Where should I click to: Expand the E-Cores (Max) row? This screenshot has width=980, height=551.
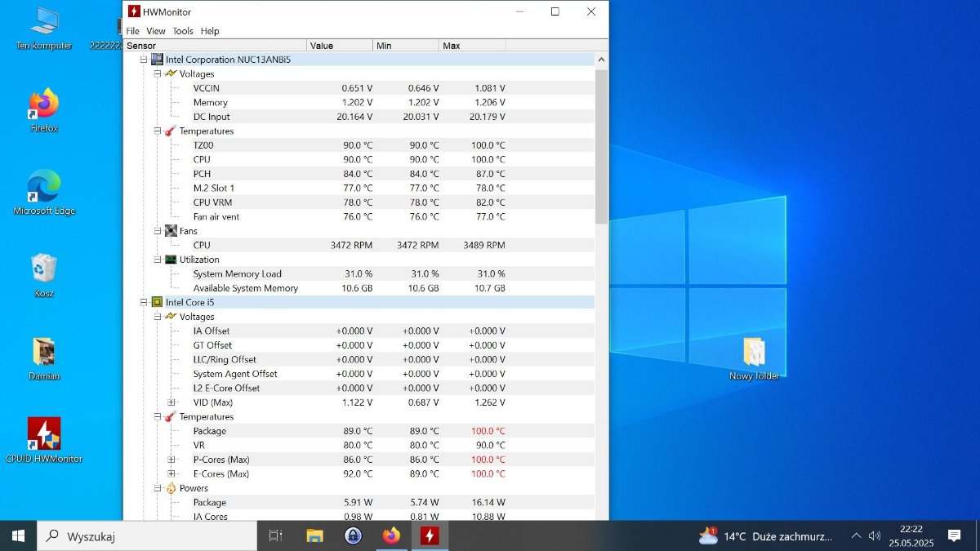click(x=171, y=473)
